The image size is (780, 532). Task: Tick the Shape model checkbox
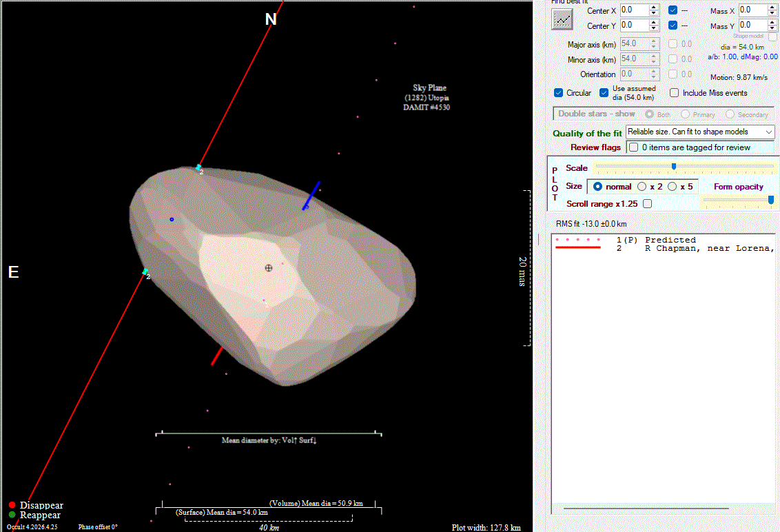(x=772, y=37)
